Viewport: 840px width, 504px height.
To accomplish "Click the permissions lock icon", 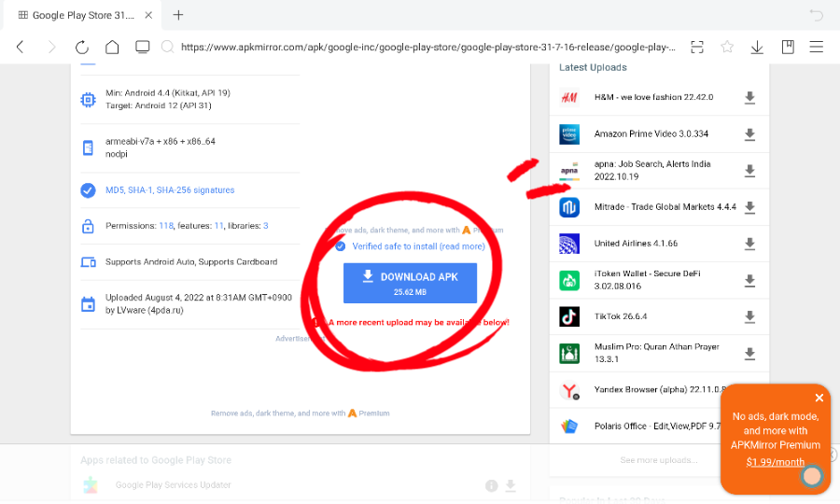I will [x=88, y=226].
